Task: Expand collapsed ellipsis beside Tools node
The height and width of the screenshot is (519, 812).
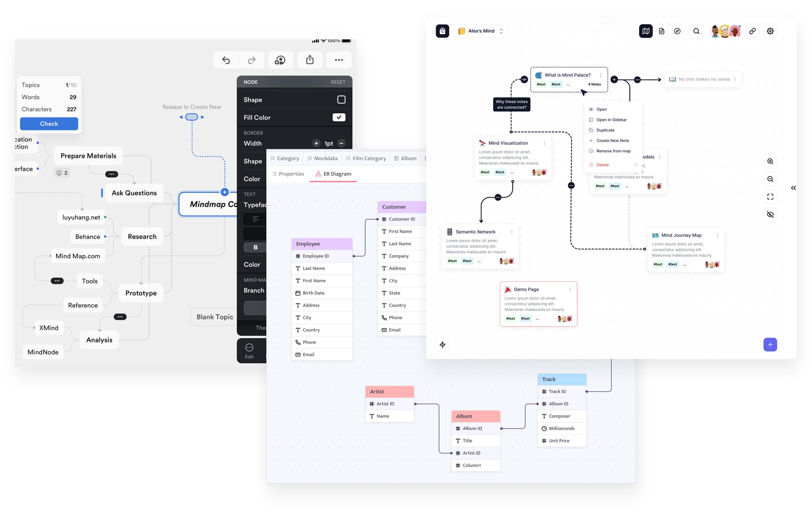Action: point(57,281)
